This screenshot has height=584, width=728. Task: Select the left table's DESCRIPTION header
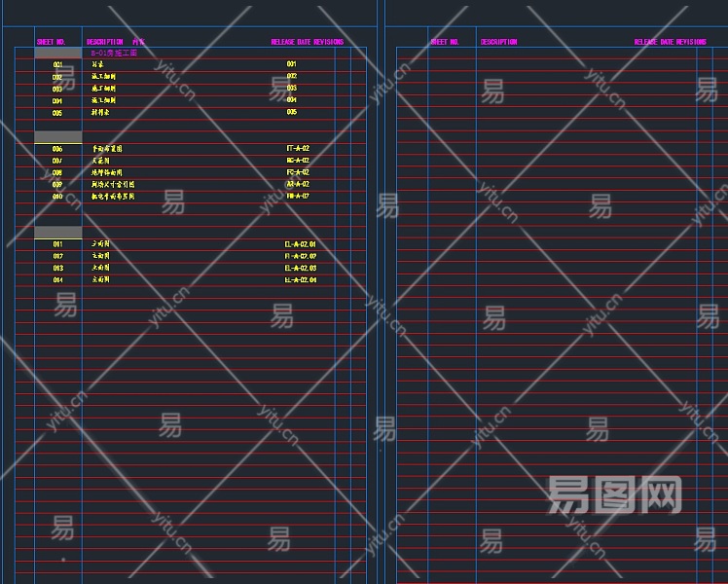coord(105,42)
